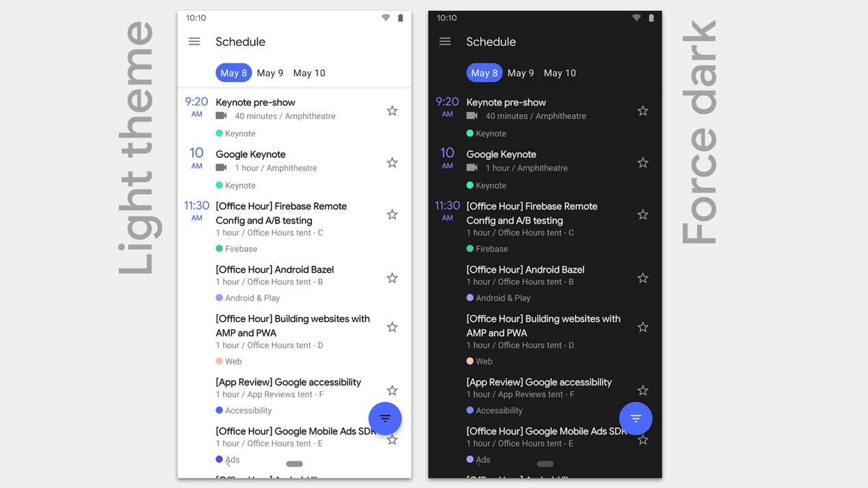868x488 pixels.
Task: Tap video camera icon for Google Keynote, light
Action: [221, 168]
